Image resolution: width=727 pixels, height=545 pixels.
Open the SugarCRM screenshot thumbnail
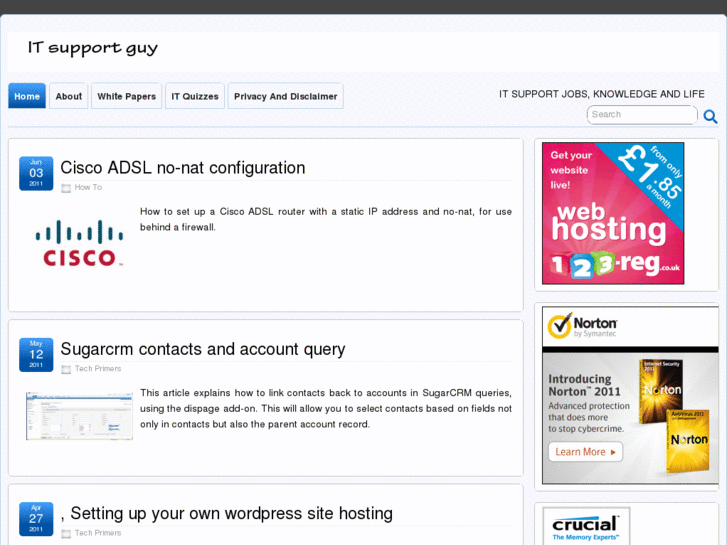point(79,416)
